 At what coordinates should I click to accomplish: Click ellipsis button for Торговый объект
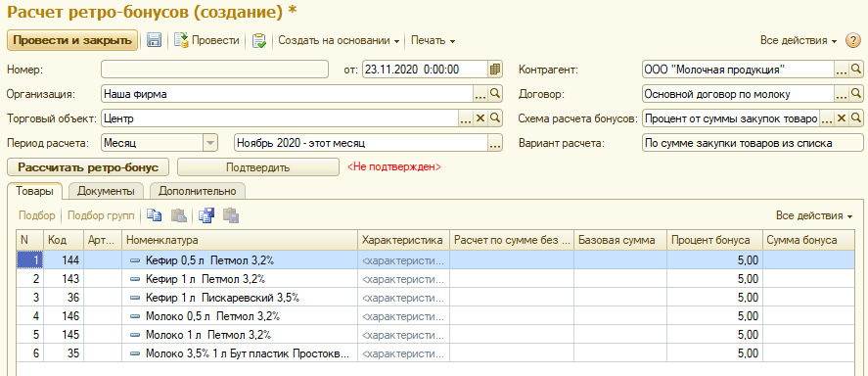[x=466, y=117]
